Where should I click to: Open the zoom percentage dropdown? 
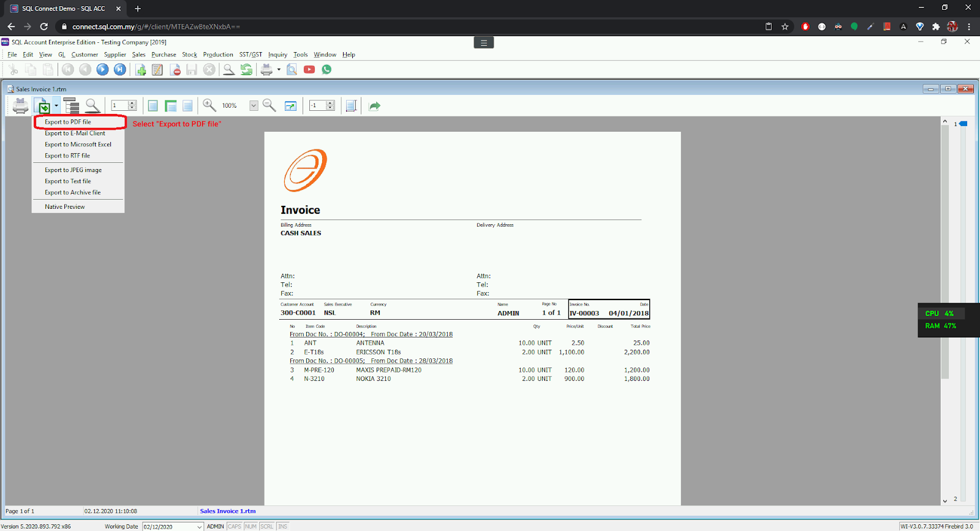254,106
